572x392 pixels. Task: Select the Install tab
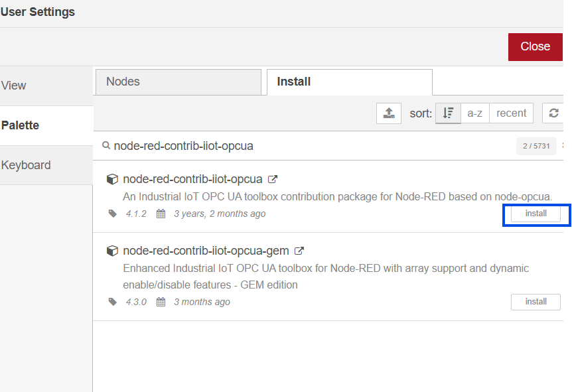click(x=350, y=82)
